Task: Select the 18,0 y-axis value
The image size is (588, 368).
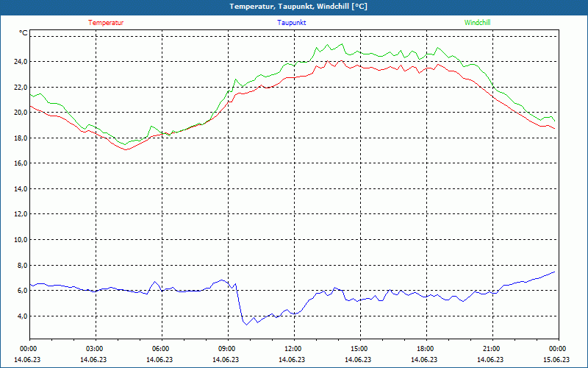Action: [x=21, y=138]
